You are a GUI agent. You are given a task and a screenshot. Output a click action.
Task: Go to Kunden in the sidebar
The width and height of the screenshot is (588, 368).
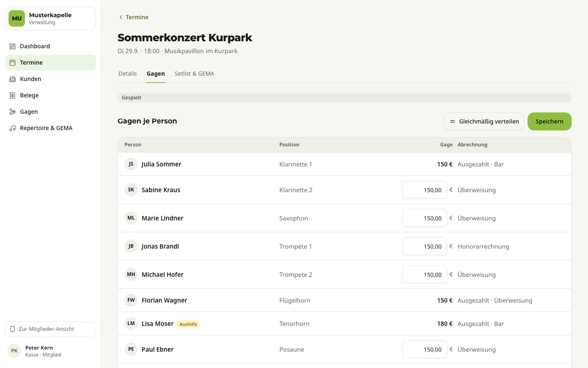50,79
